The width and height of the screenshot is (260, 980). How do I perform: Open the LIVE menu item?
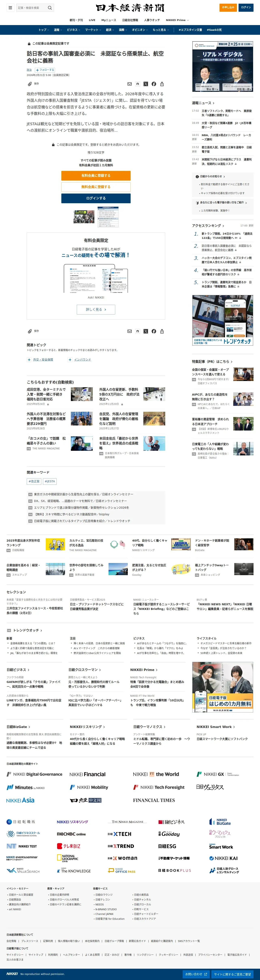[92, 20]
